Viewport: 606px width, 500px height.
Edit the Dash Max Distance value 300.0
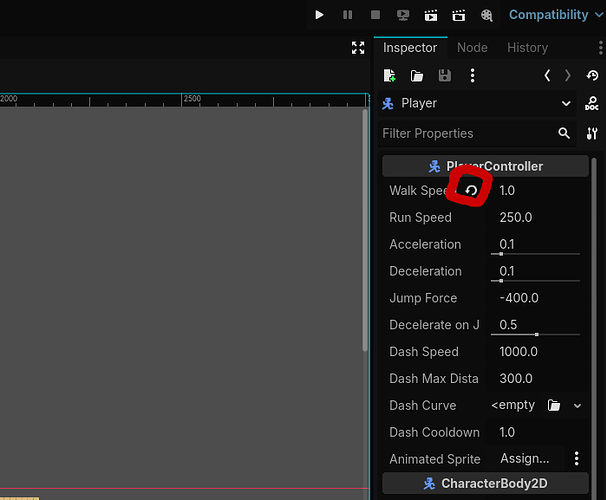[x=535, y=378]
